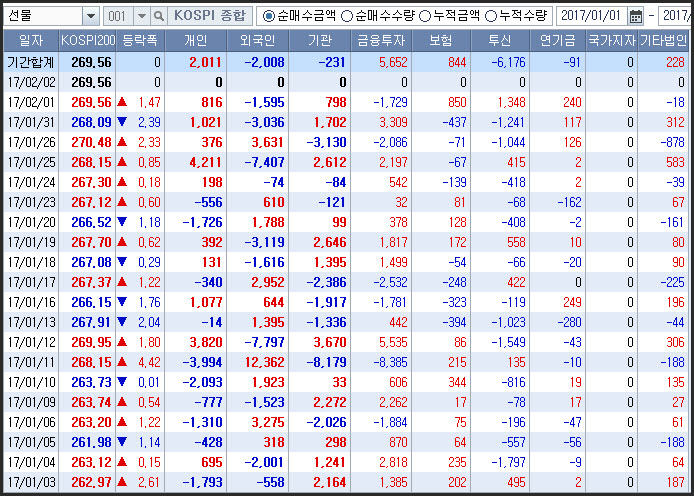
Task: Click the KOSPI 종합 name field
Action: tap(210, 16)
